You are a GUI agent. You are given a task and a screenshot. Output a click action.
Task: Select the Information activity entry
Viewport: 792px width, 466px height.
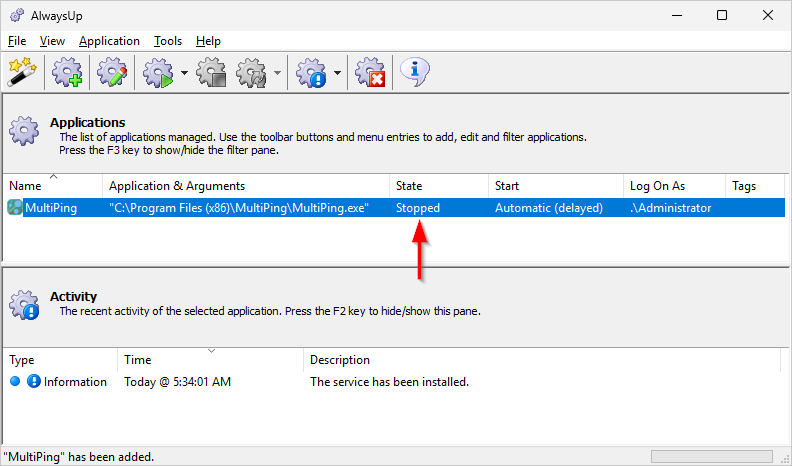point(392,382)
